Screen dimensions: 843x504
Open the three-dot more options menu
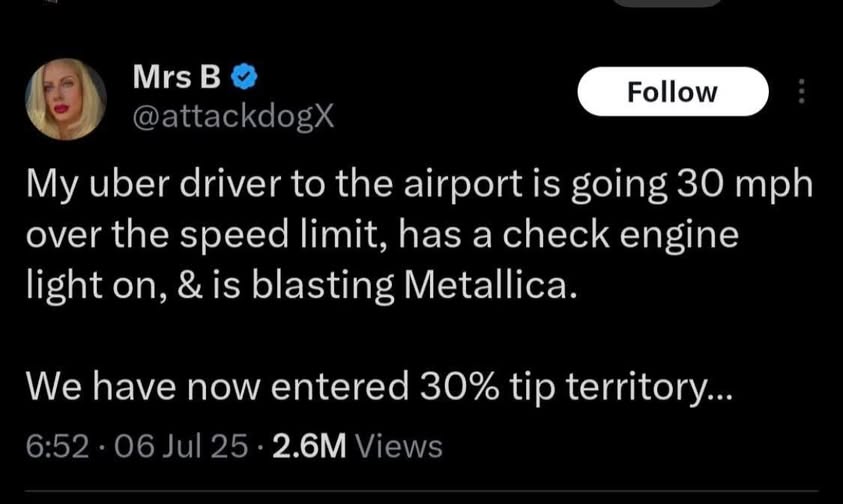(800, 93)
